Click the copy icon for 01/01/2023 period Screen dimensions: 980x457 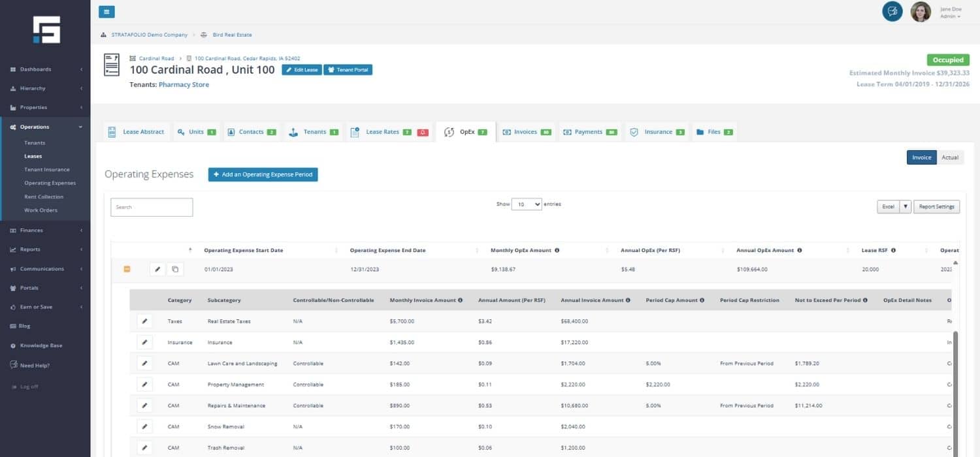point(175,269)
